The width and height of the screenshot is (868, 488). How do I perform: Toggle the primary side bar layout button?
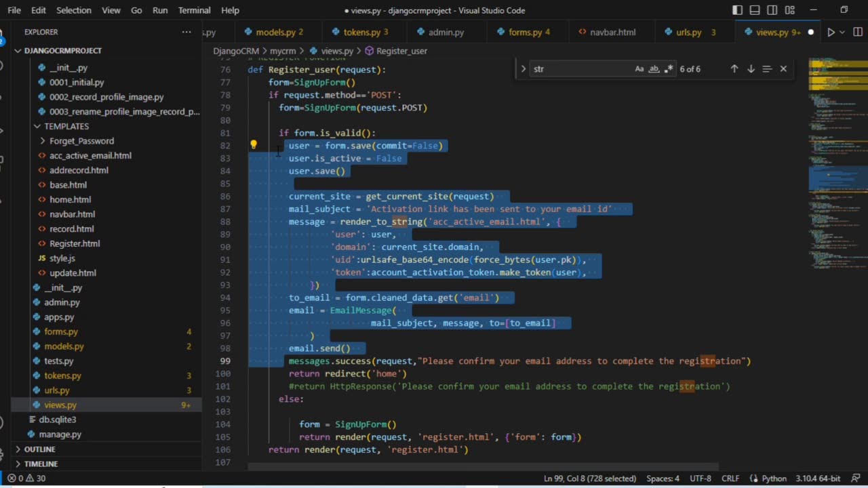[738, 10]
